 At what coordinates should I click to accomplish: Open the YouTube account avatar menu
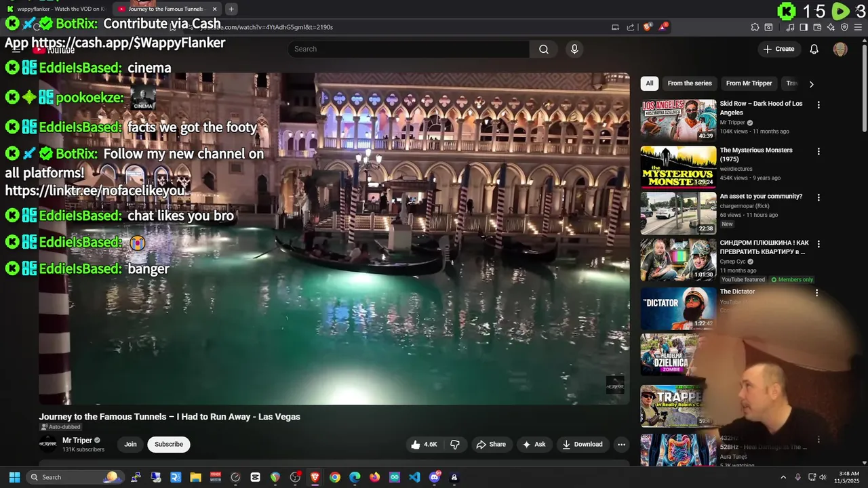pos(840,49)
